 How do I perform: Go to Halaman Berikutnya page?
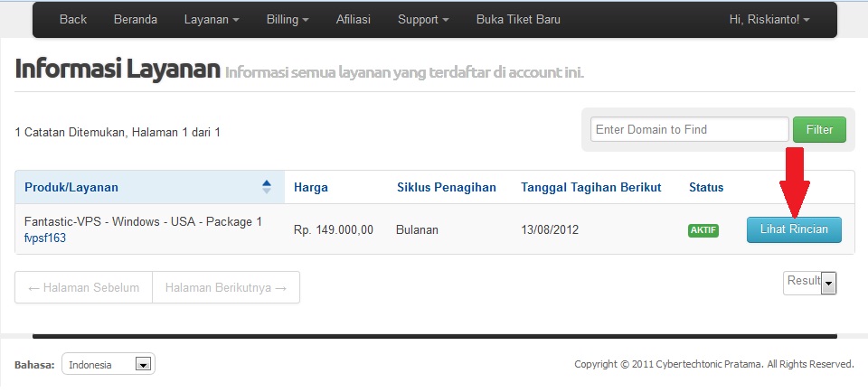[x=225, y=287]
